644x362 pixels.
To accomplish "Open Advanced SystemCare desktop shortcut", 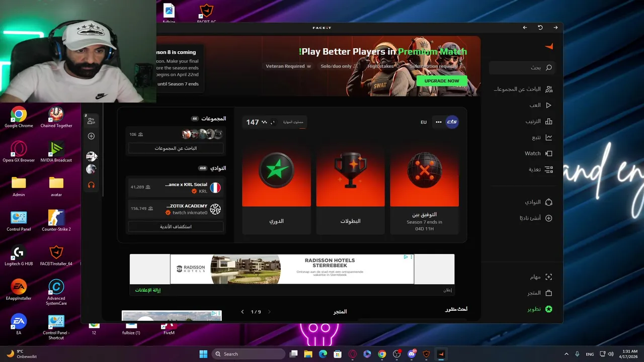I will [56, 292].
